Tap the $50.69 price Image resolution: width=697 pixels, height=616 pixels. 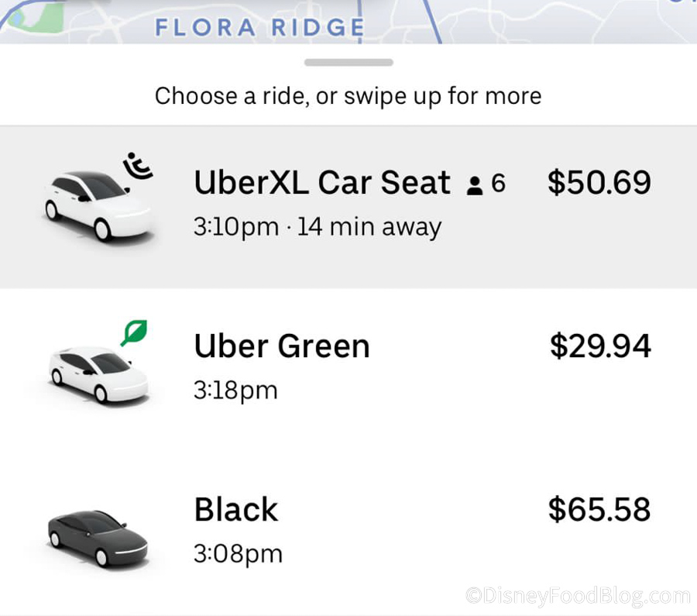tap(599, 183)
